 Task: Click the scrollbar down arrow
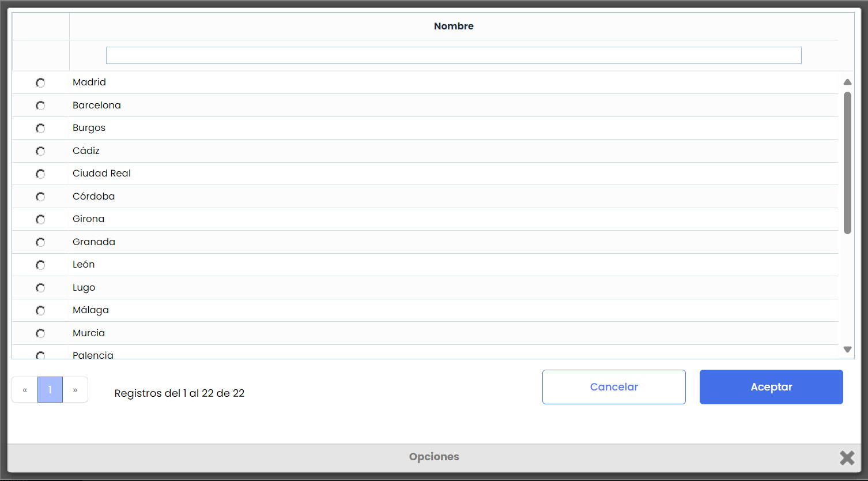click(x=847, y=349)
